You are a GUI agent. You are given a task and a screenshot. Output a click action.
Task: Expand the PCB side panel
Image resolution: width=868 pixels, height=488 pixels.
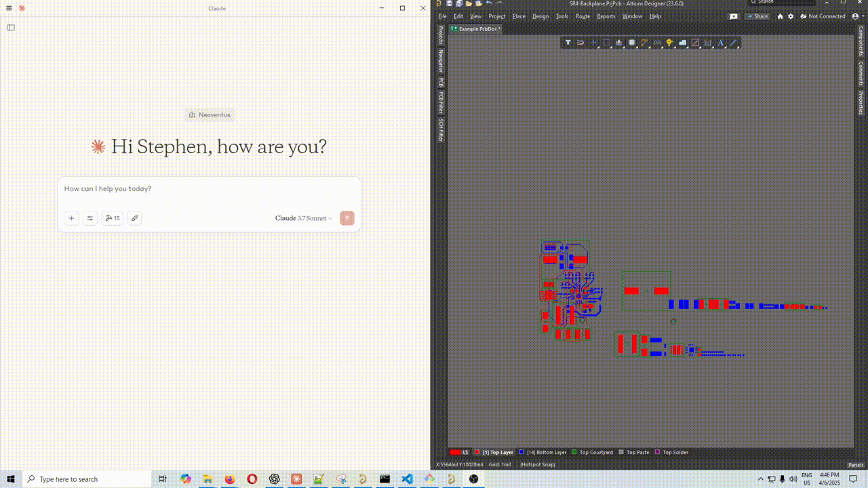[441, 82]
